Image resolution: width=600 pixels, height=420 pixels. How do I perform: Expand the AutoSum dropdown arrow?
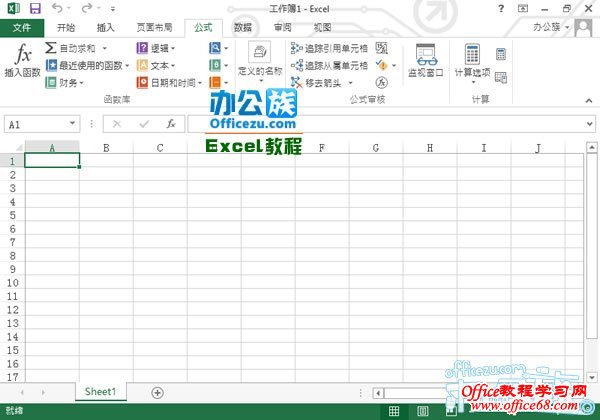(104, 48)
